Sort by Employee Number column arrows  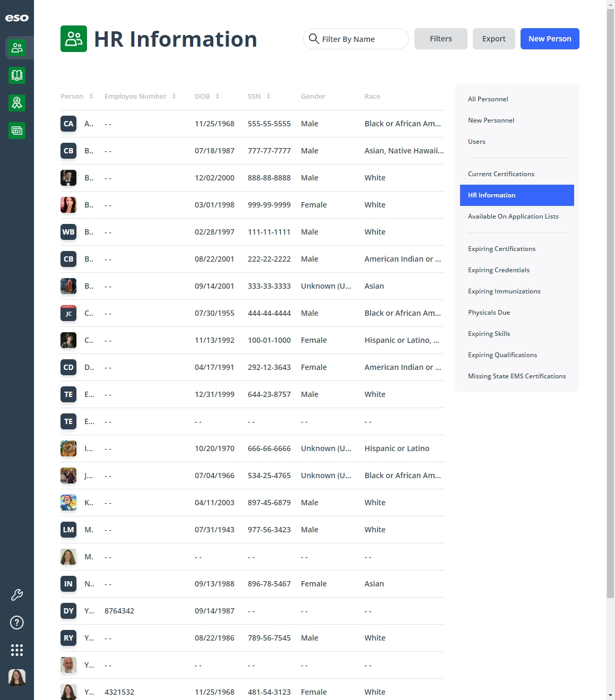point(174,96)
